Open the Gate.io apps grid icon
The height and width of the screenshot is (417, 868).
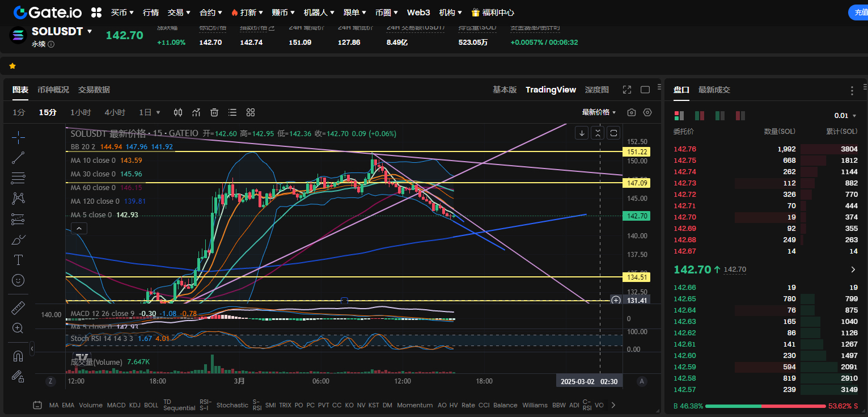pyautogui.click(x=96, y=12)
